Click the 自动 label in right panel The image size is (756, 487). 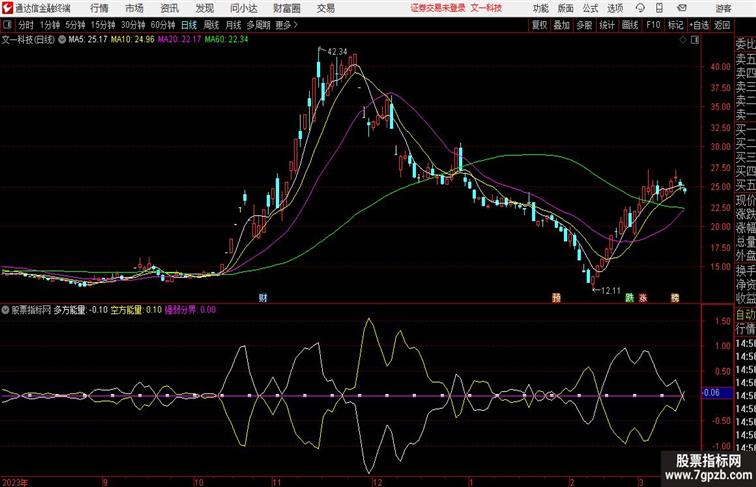745,315
